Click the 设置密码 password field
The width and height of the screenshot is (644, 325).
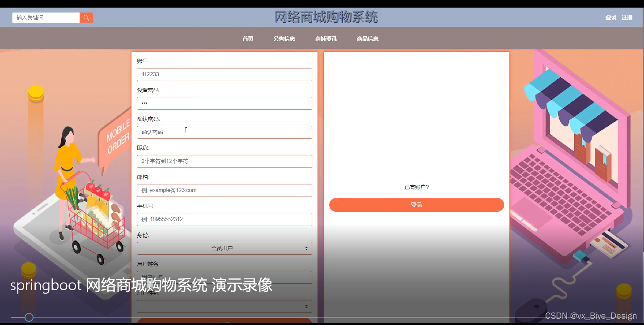coord(225,103)
